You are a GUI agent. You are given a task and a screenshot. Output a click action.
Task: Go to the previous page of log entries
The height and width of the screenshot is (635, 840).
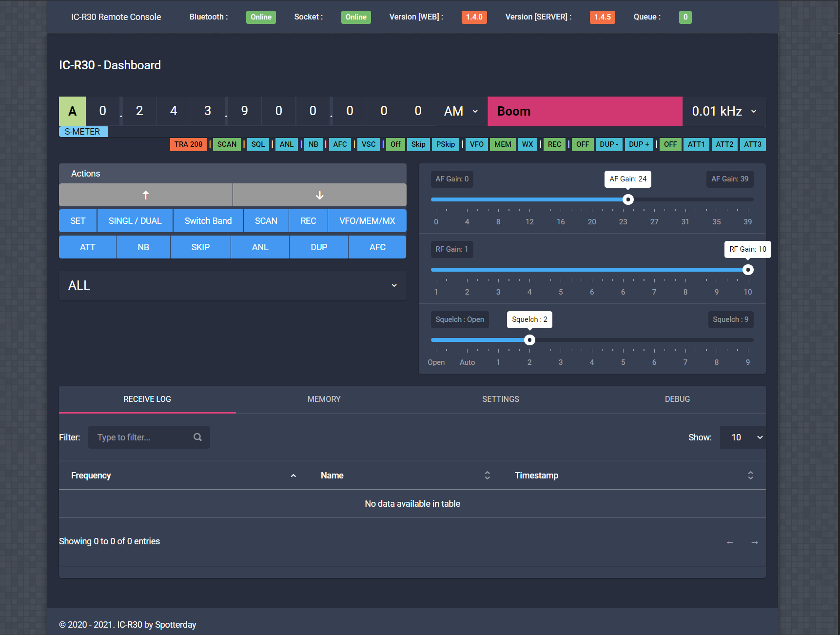tap(730, 542)
